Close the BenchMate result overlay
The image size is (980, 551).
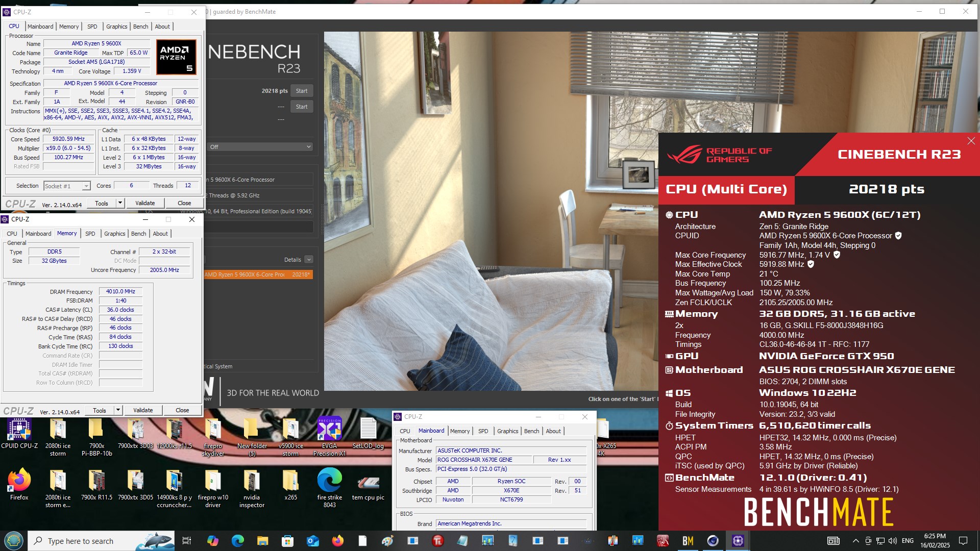click(971, 141)
